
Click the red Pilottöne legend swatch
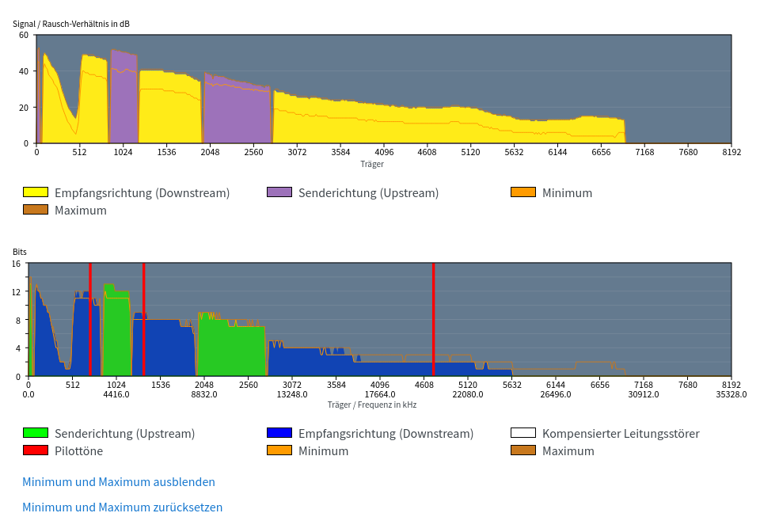click(x=36, y=450)
